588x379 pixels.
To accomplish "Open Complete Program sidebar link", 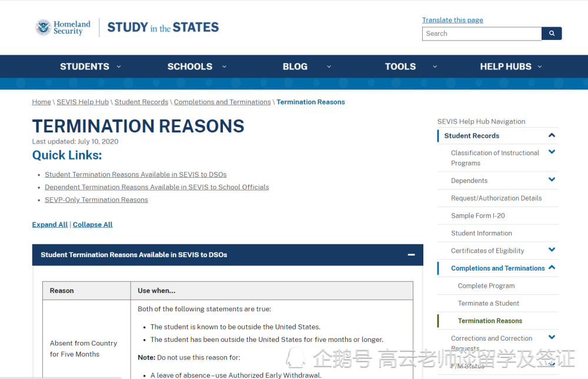I will pos(486,286).
